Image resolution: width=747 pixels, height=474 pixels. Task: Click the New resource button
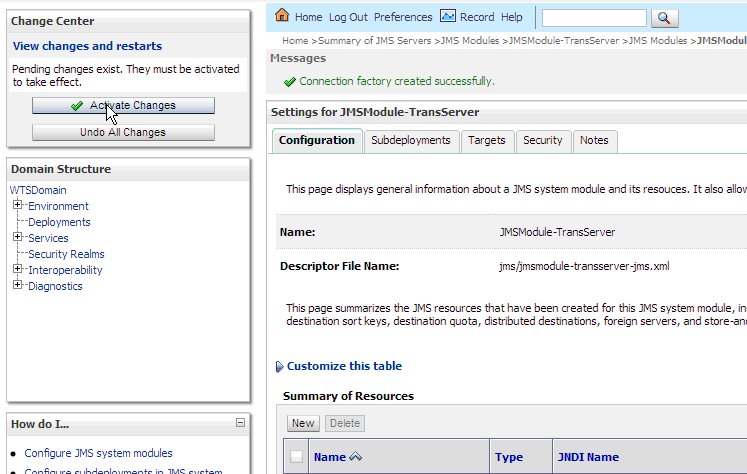coord(303,423)
